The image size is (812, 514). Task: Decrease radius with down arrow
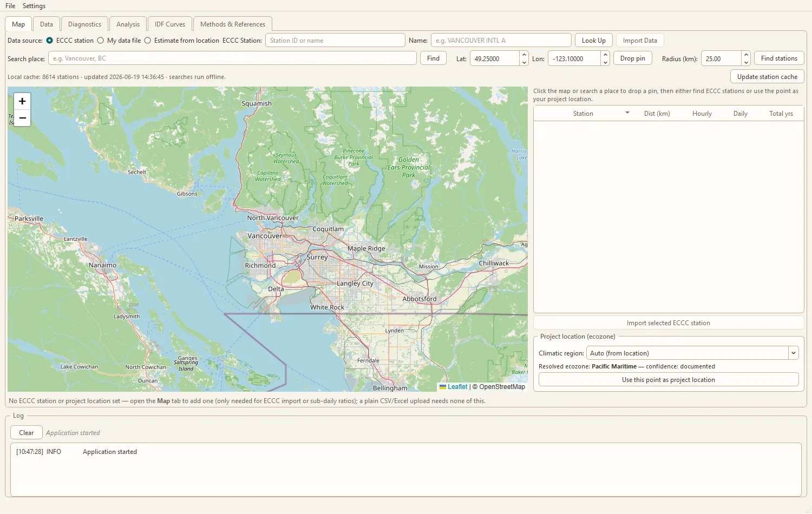746,62
